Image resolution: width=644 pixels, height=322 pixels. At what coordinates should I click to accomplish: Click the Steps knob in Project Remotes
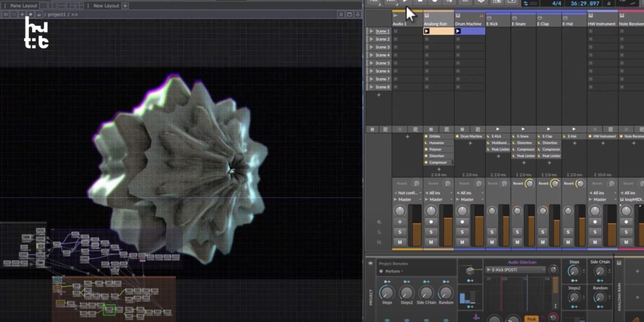tap(387, 293)
